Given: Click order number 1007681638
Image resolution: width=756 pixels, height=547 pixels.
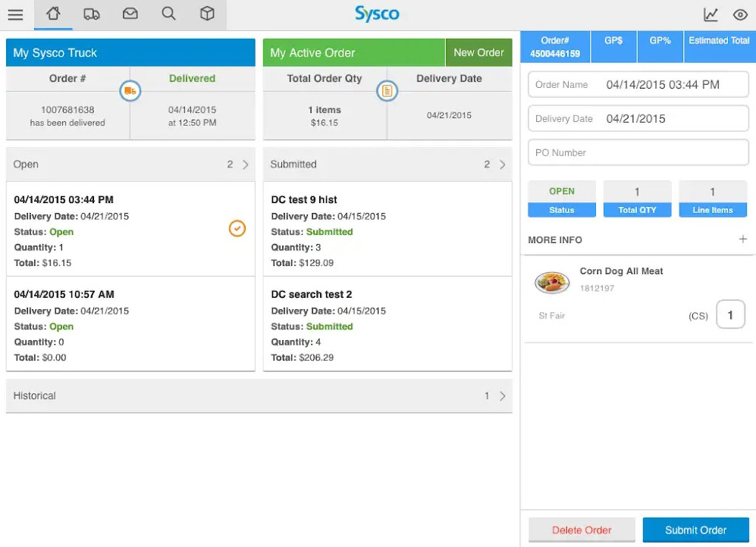Looking at the screenshot, I should point(67,110).
